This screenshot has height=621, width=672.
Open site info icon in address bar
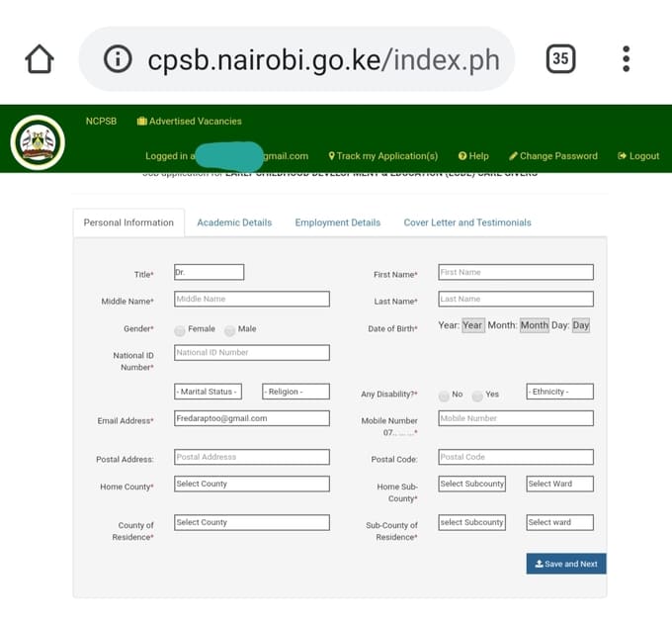pyautogui.click(x=118, y=58)
